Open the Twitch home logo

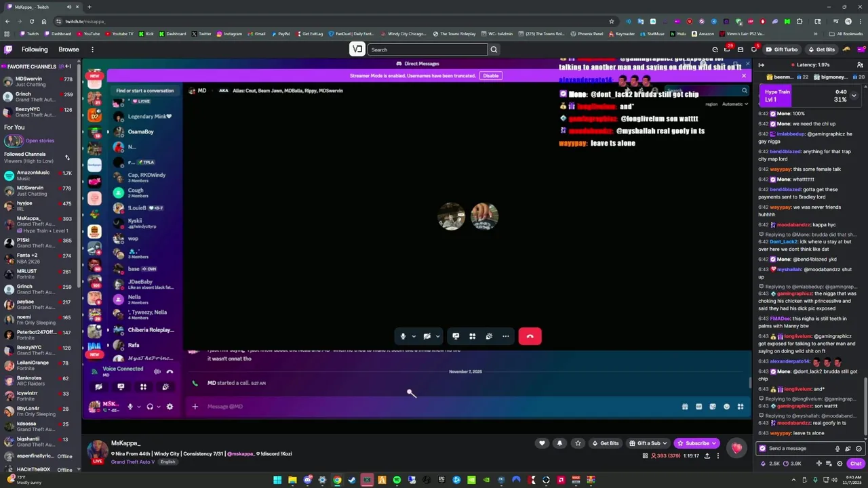click(8, 49)
